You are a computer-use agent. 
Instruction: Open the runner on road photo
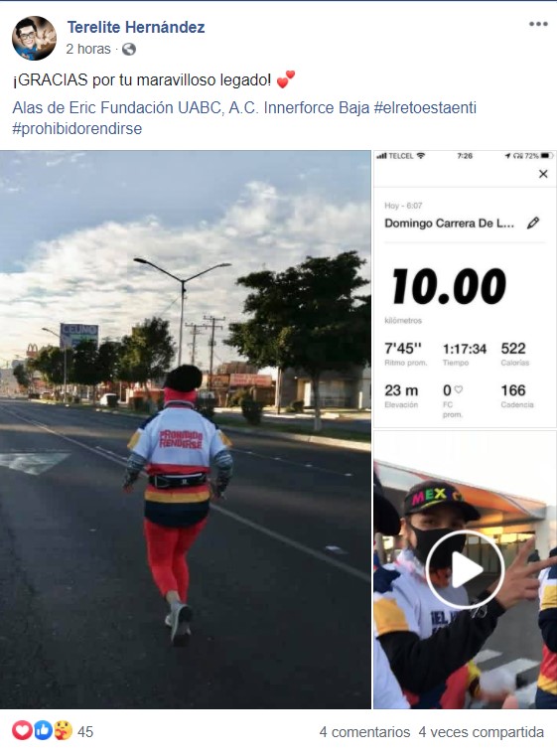pyautogui.click(x=186, y=429)
